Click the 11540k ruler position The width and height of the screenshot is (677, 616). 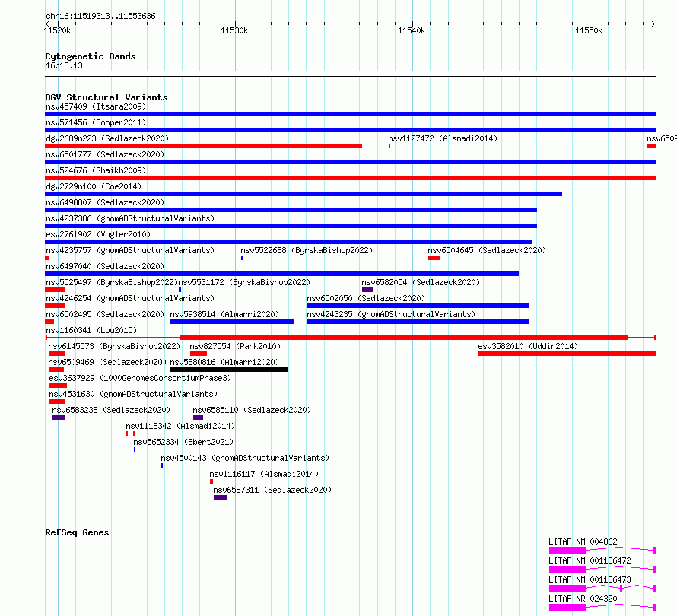click(x=412, y=30)
